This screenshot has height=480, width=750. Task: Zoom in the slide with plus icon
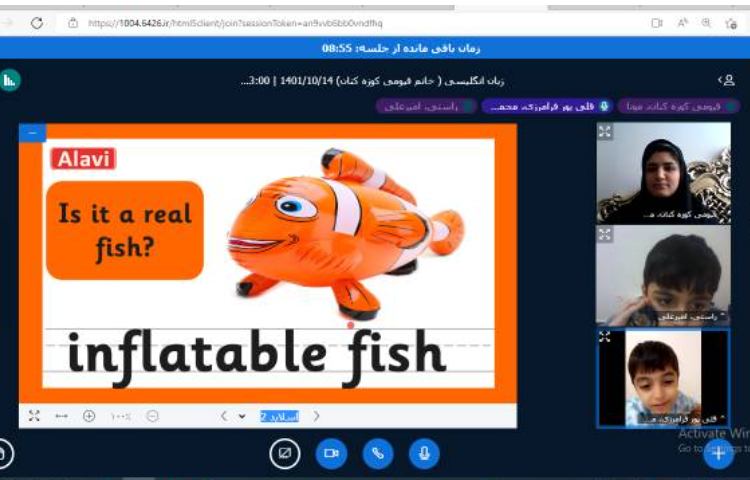89,416
